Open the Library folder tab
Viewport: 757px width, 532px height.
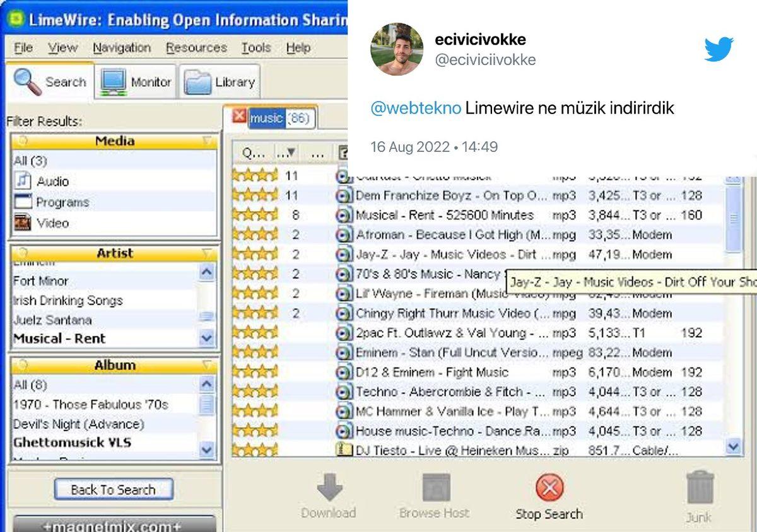pyautogui.click(x=220, y=83)
